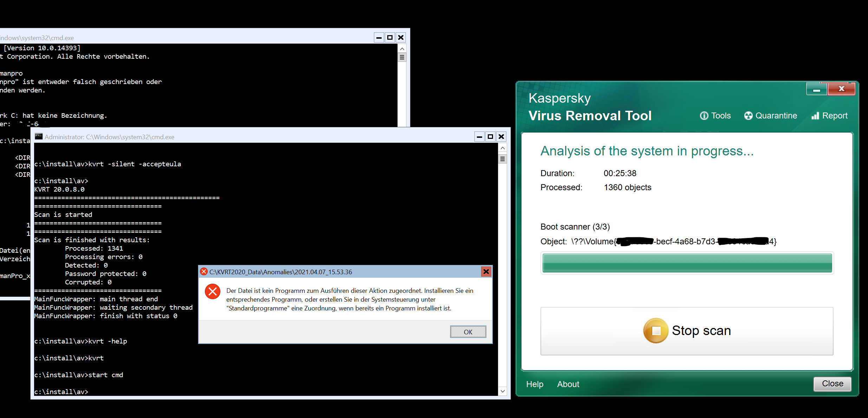Click the scan progress bar

(x=687, y=263)
